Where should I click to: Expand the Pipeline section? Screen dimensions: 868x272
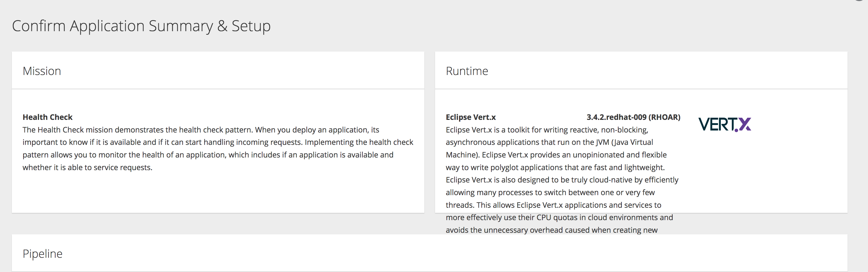pos(42,253)
